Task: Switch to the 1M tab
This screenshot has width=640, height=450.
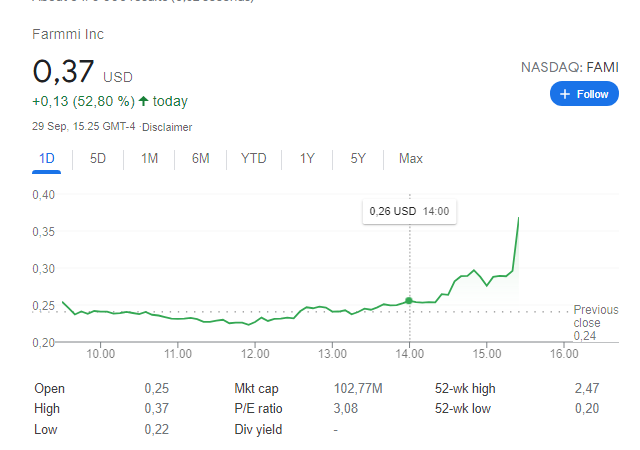Action: click(x=149, y=158)
